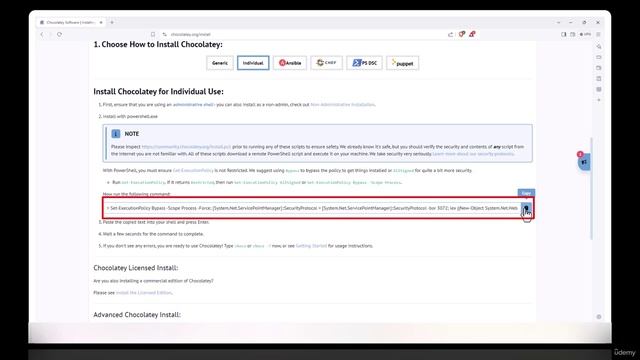Open the Getting Started link
The width and height of the screenshot is (640, 360).
coord(311,246)
